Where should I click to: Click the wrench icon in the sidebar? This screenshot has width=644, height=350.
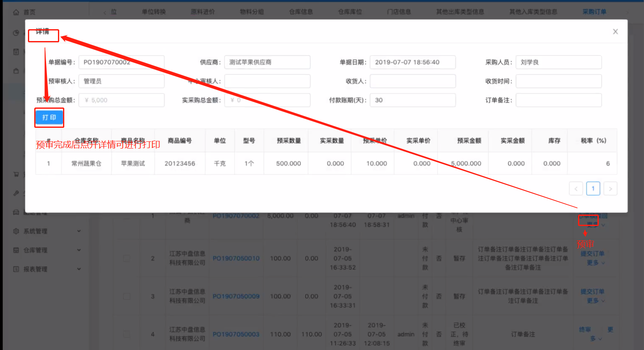(16, 193)
